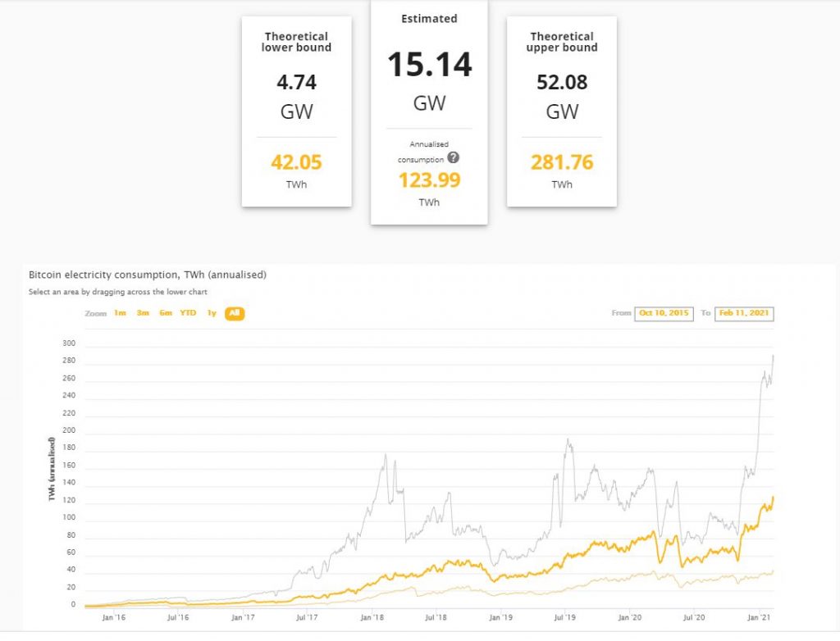840x641 pixels.
Task: Select the 42.05 TWh figure
Action: [296, 162]
